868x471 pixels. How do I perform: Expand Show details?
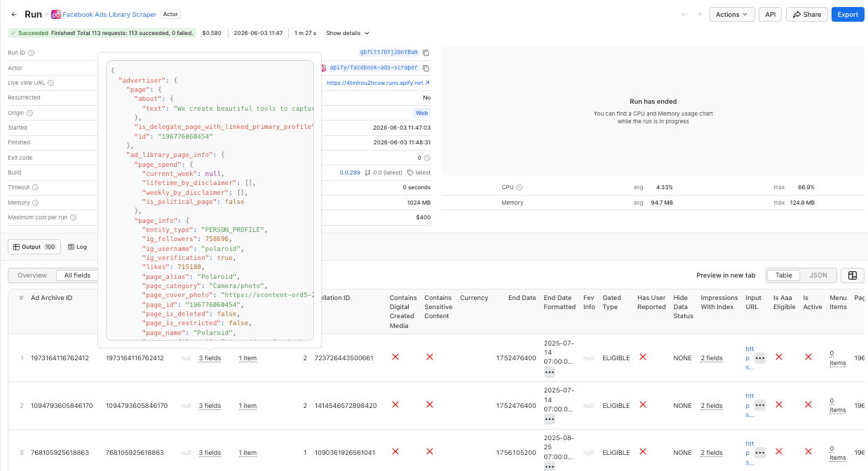pyautogui.click(x=347, y=33)
